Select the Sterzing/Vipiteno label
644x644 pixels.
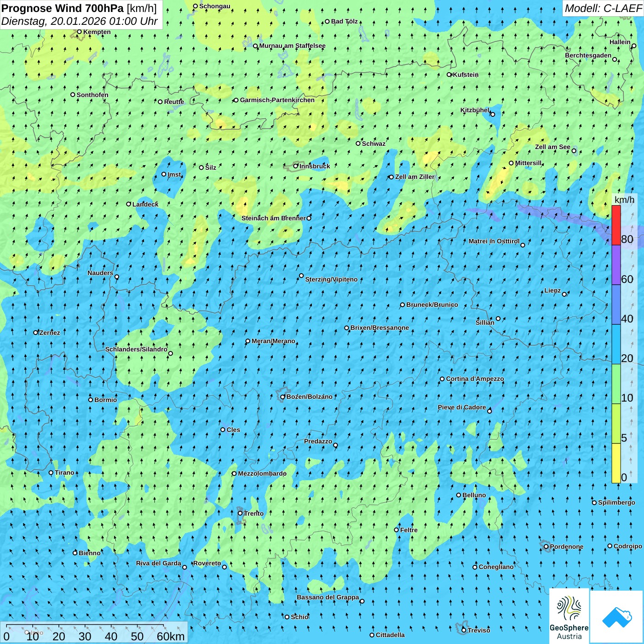331,279
